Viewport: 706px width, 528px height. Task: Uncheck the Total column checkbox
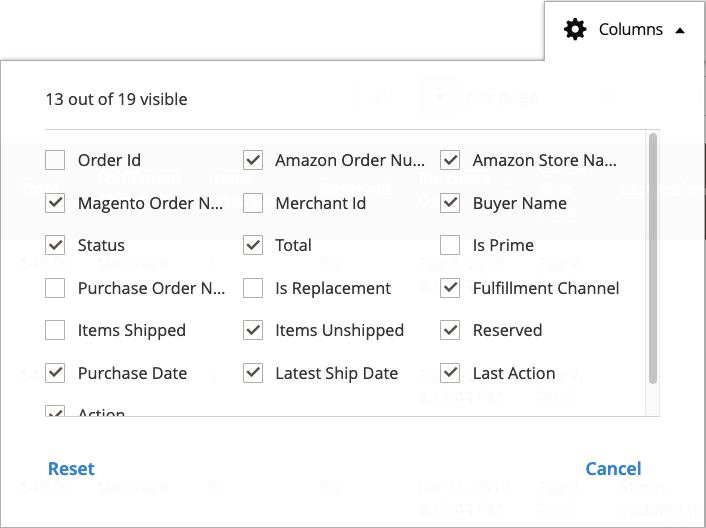click(253, 245)
